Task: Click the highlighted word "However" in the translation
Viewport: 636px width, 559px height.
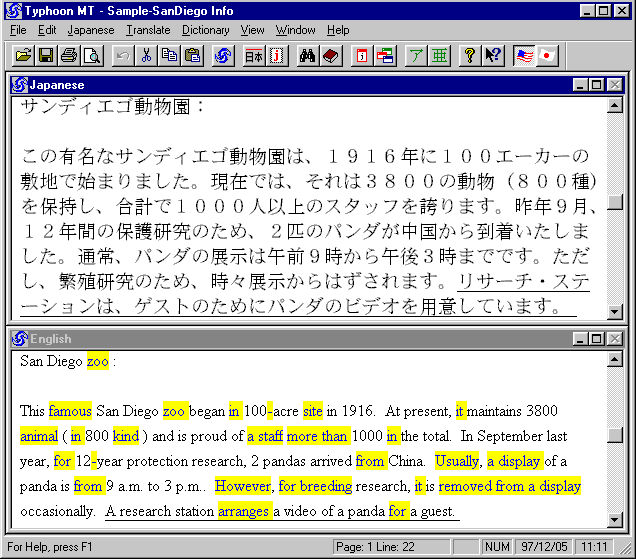Action: tap(243, 487)
